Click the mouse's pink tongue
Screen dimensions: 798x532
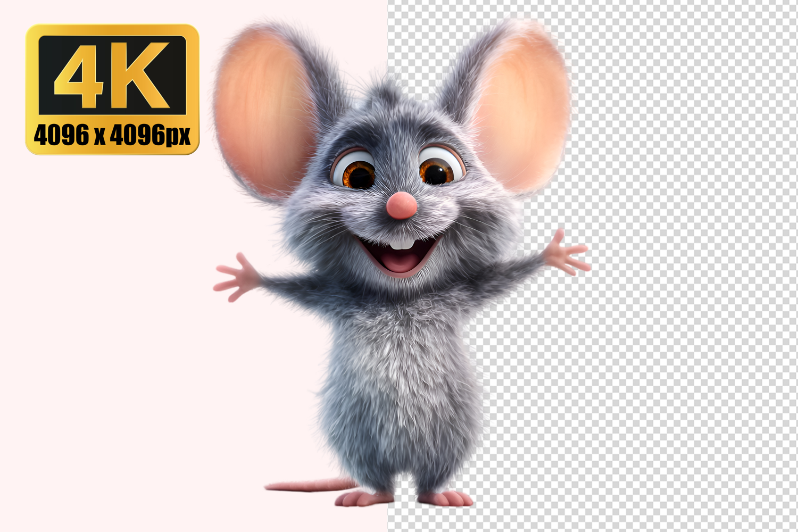(x=399, y=260)
